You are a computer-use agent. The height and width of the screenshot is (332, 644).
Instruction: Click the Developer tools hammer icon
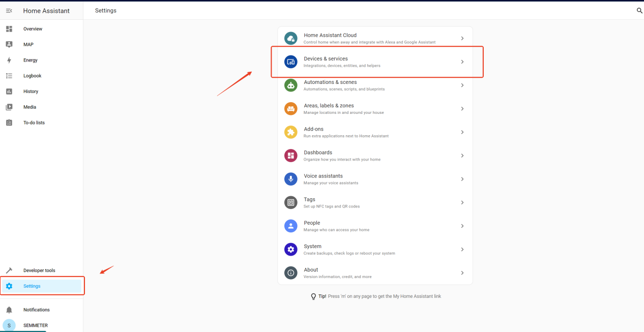9,270
